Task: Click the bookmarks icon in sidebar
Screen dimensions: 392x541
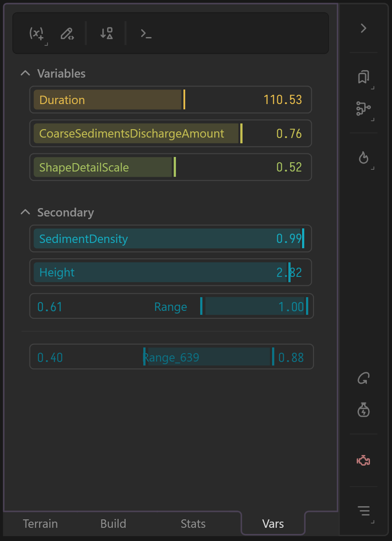Action: (363, 77)
